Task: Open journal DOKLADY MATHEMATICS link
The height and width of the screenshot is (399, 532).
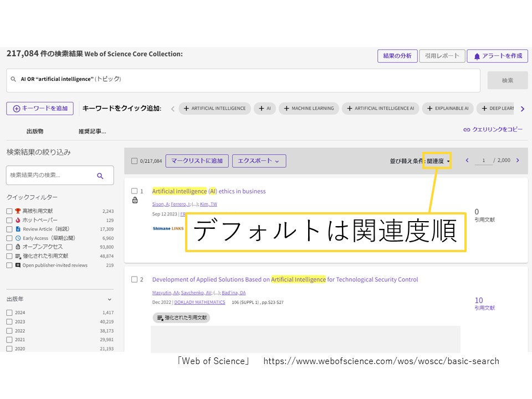Action: pyautogui.click(x=199, y=303)
